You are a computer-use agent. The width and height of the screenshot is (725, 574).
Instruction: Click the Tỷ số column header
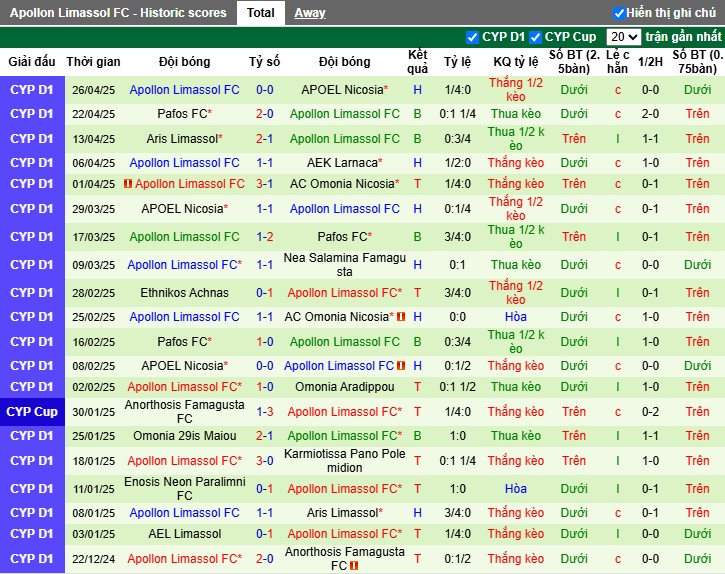coord(264,62)
